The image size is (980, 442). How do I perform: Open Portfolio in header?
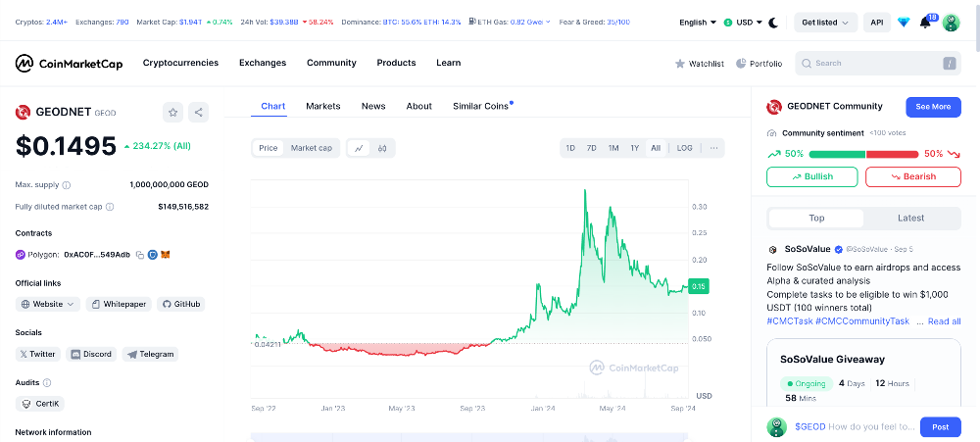(x=759, y=63)
